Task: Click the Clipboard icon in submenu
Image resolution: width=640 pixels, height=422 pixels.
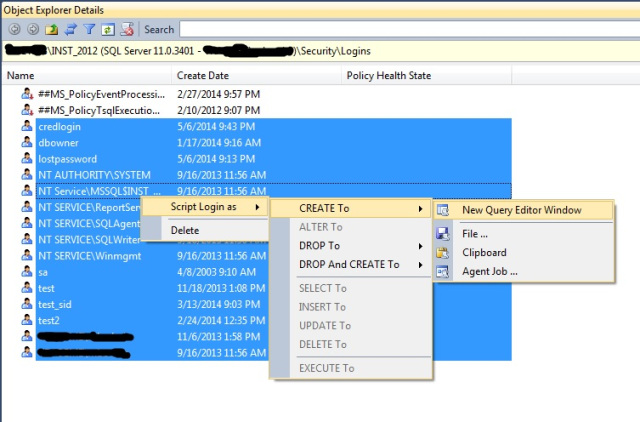Action: tap(442, 253)
